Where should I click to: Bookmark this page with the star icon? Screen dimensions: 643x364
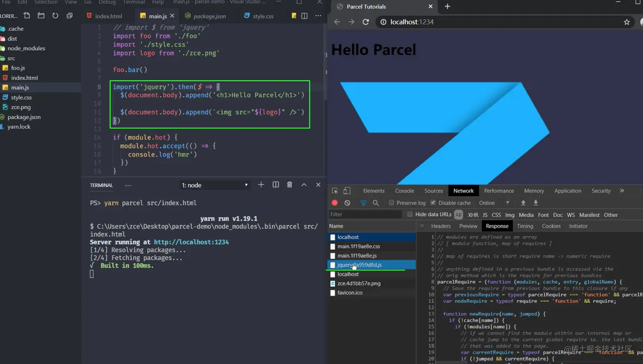point(627,22)
